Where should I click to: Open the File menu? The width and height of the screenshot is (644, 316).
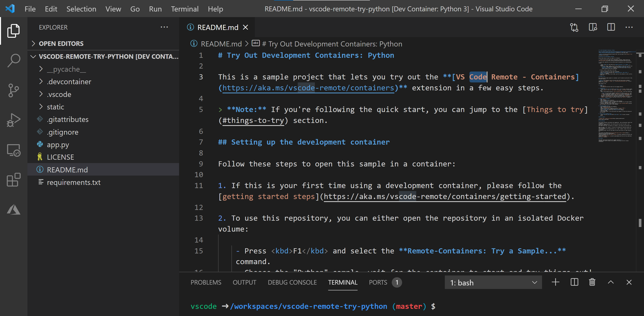(x=30, y=9)
